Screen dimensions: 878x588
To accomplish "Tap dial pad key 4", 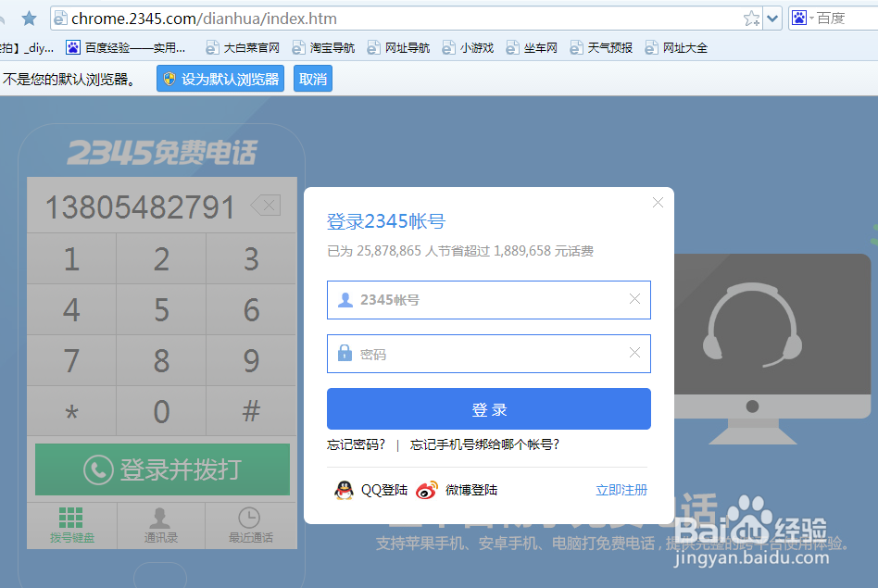I will click(x=71, y=309).
